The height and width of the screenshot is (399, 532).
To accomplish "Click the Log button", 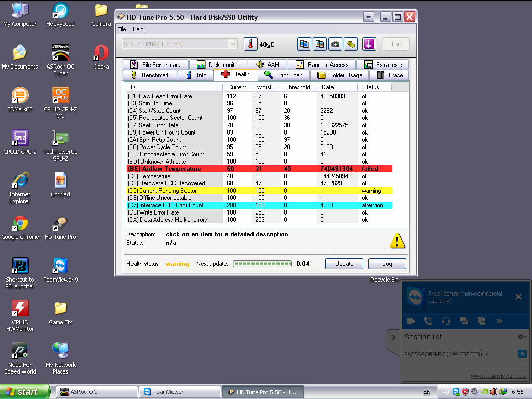I will [387, 264].
